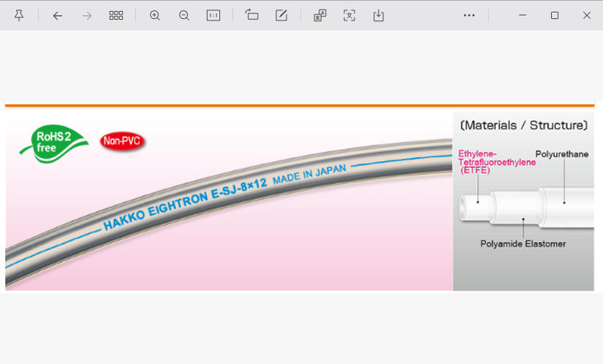The image size is (603, 364).
Task: Zoom out of the image
Action: coord(184,16)
